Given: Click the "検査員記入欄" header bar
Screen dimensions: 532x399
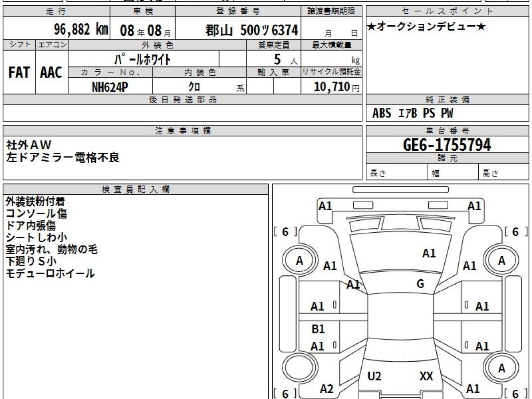Looking at the screenshot, I should click(136, 188).
